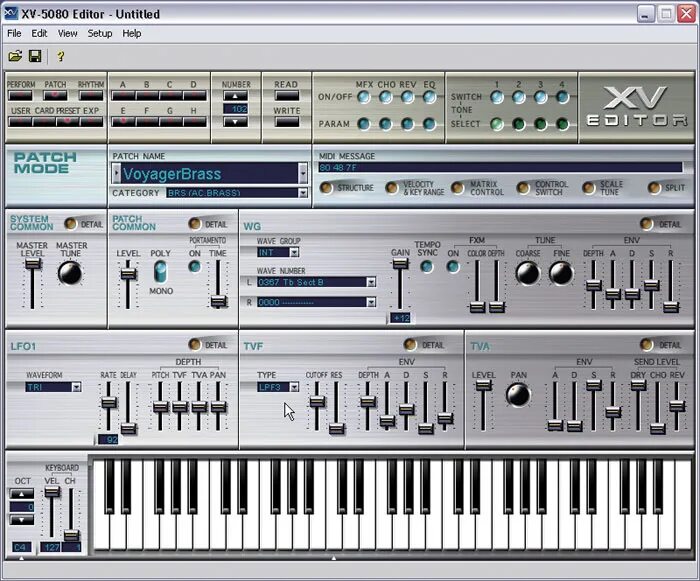Open the Wave Group INT dropdown

[x=294, y=253]
